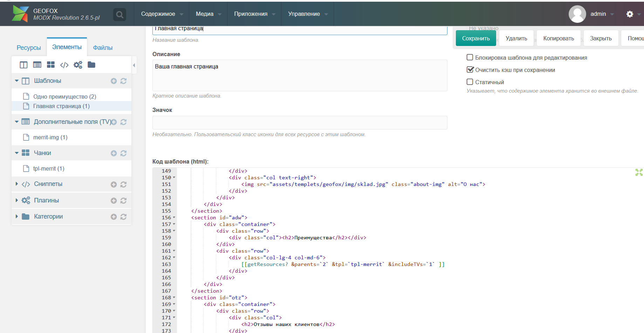
Task: Uncheck Очистить кэш при сохранении
Action: [470, 69]
